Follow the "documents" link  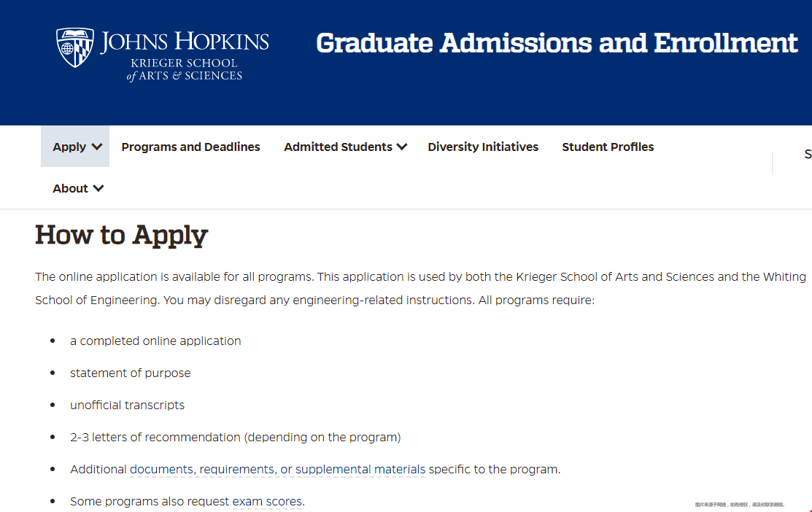(x=162, y=470)
